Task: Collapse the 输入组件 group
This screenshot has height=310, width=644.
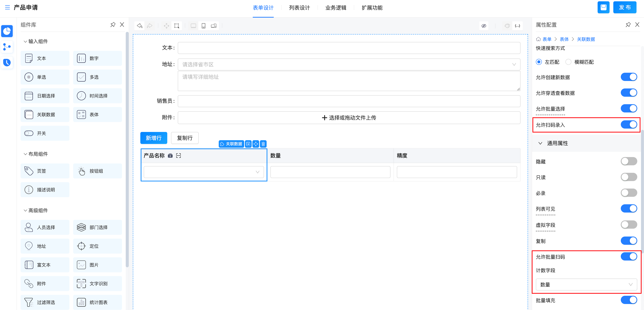Action: tap(25, 41)
